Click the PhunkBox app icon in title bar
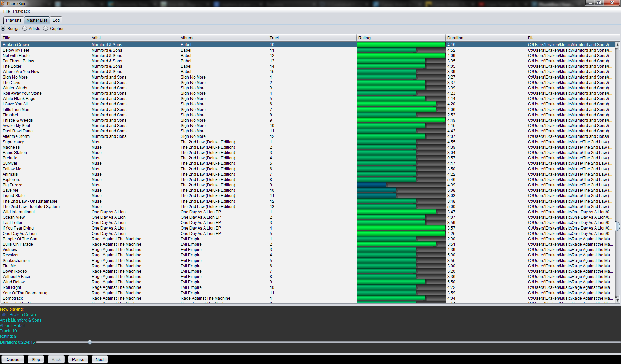Screen dimensions: 621x364 click(3, 3)
